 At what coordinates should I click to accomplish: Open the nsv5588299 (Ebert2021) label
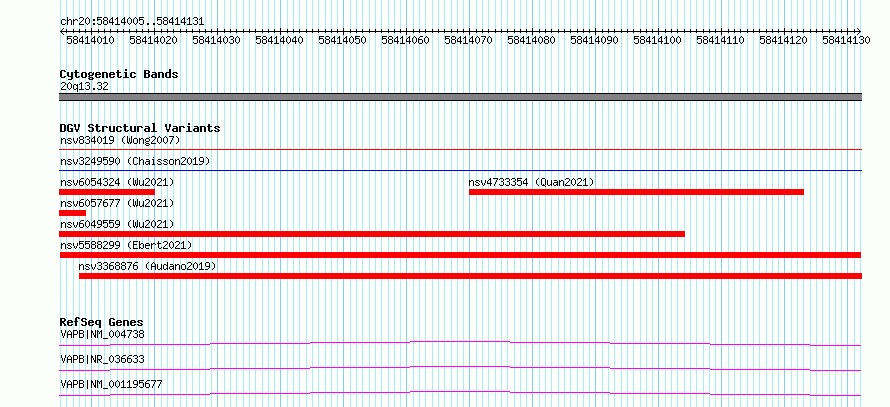[126, 245]
